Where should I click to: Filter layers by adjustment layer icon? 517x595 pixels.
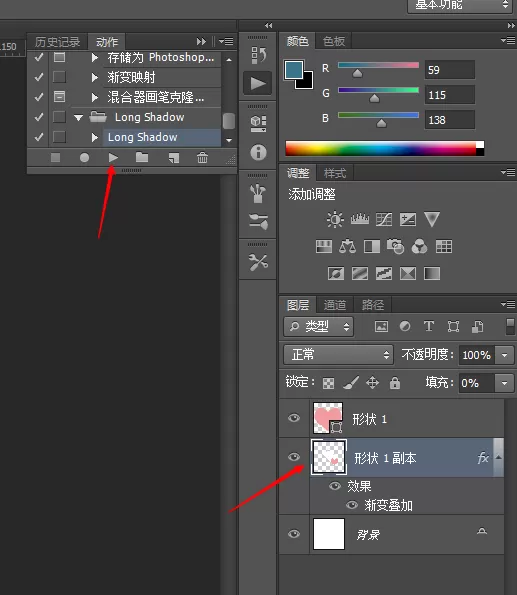(405, 326)
